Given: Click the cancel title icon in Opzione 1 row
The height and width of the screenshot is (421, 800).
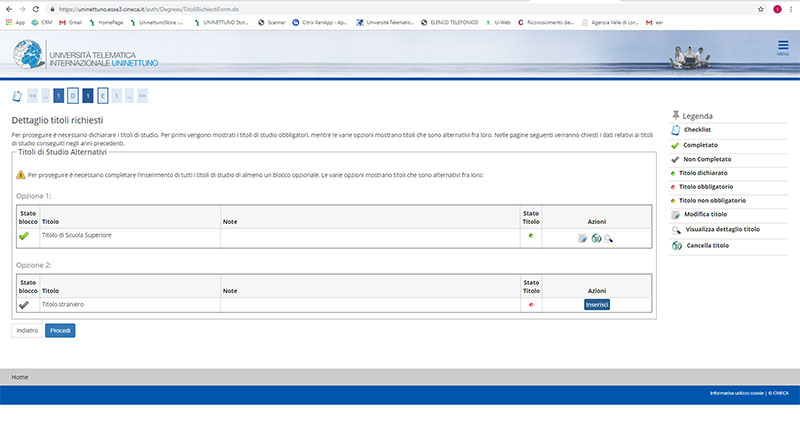Looking at the screenshot, I should 596,238.
